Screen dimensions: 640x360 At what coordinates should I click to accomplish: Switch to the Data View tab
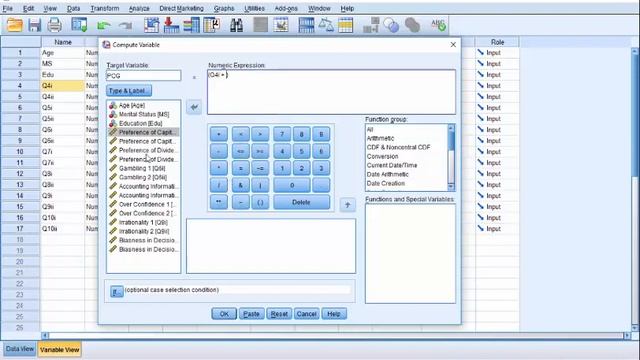point(20,349)
